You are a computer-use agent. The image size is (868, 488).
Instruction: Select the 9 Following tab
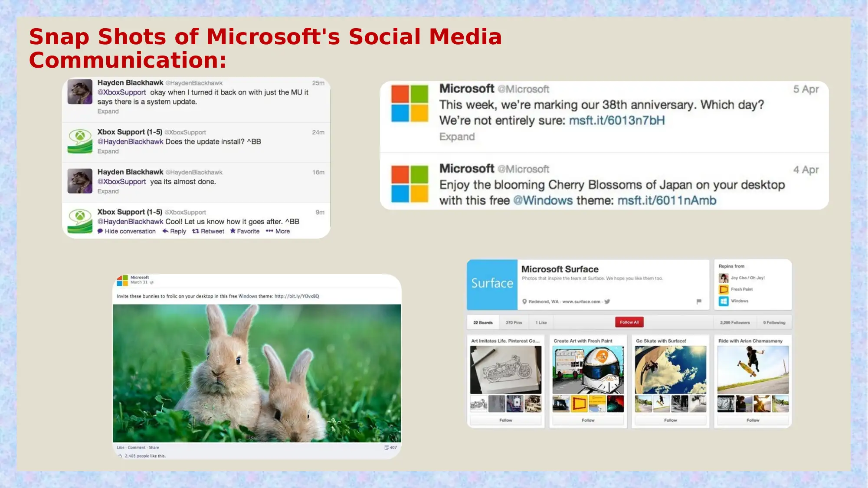774,323
